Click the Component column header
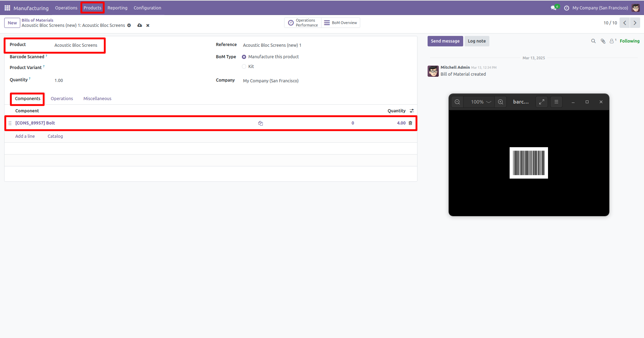The width and height of the screenshot is (644, 338). coord(27,111)
